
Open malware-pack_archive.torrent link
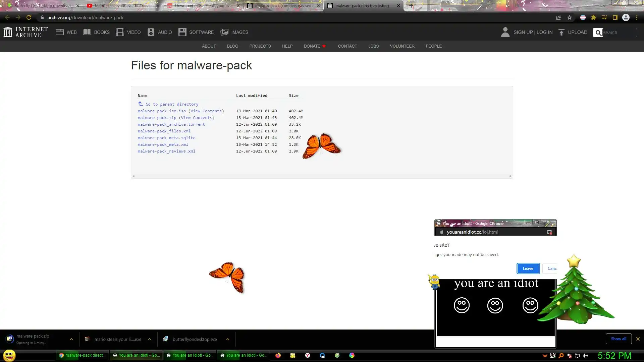tap(171, 124)
